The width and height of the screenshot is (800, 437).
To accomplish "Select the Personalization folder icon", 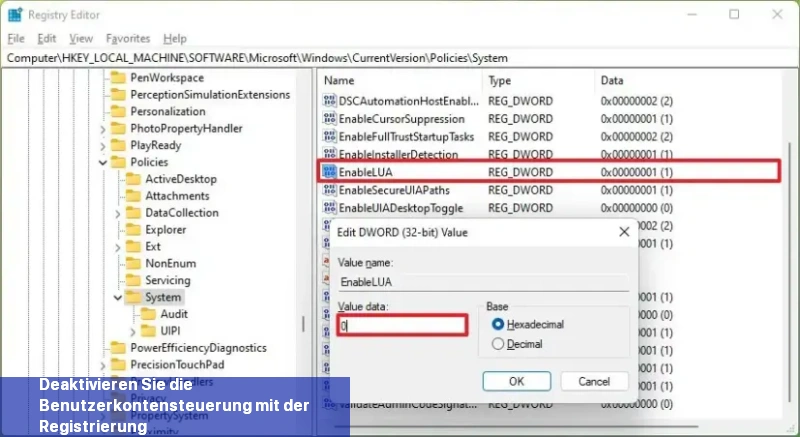I will 118,111.
